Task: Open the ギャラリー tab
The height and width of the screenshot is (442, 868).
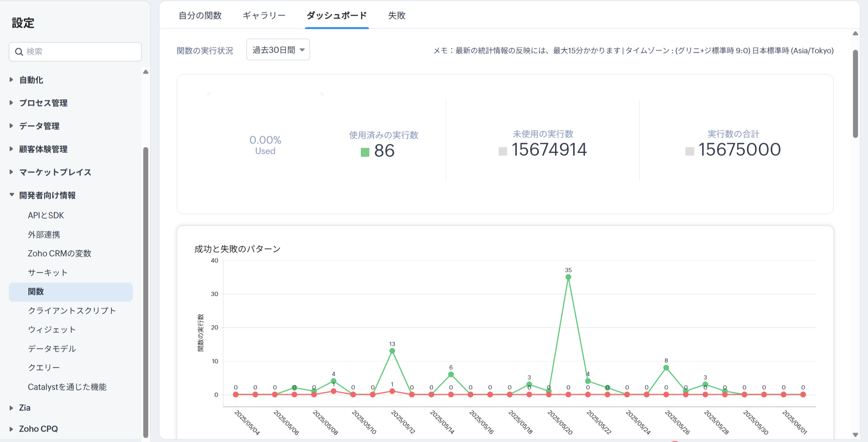Action: pos(264,15)
